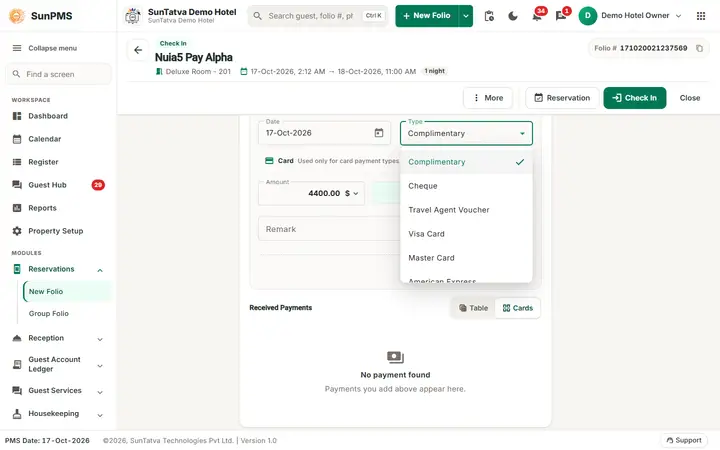This screenshot has height=450, width=720.
Task: Expand the Reception section chevron
Action: [100, 339]
